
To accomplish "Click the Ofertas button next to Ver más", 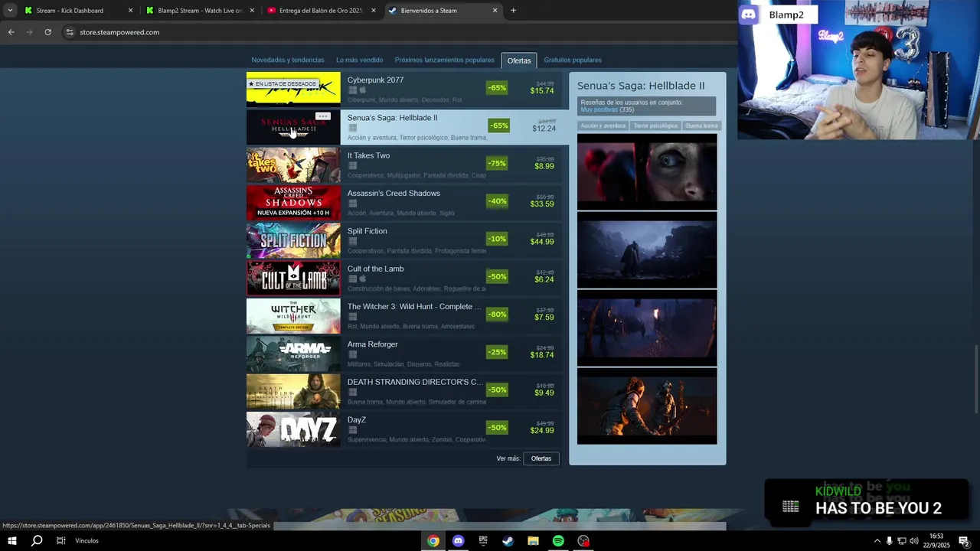I will [x=541, y=458].
